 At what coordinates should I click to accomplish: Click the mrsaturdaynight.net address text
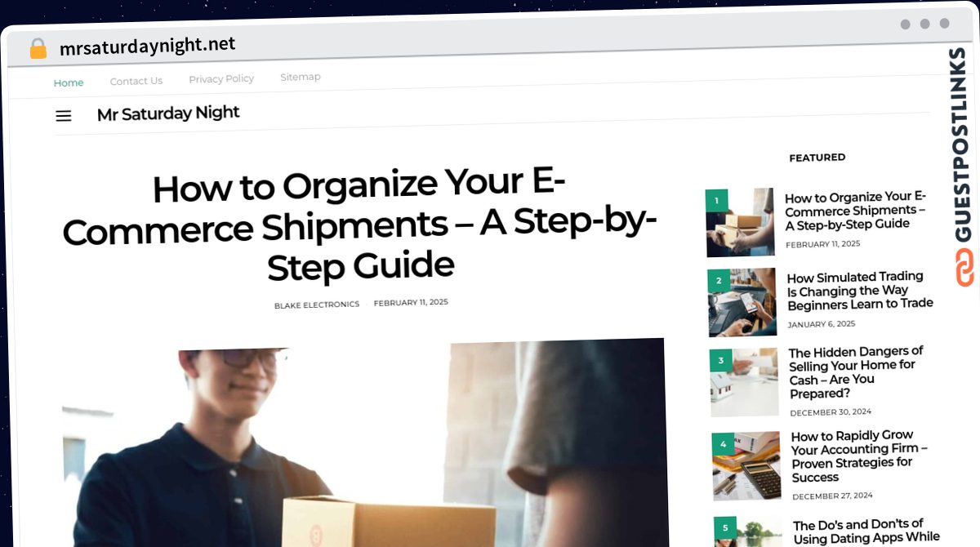pos(148,47)
